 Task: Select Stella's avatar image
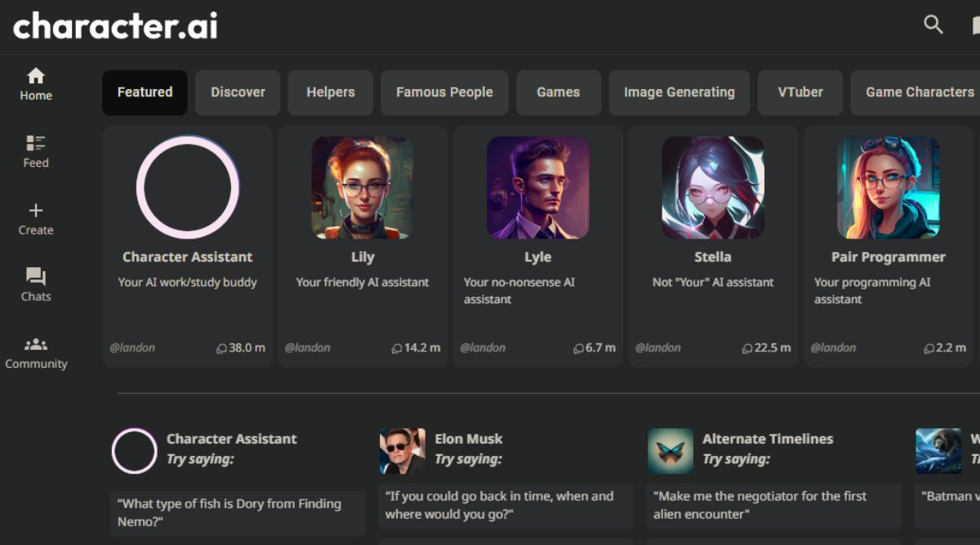coord(713,188)
